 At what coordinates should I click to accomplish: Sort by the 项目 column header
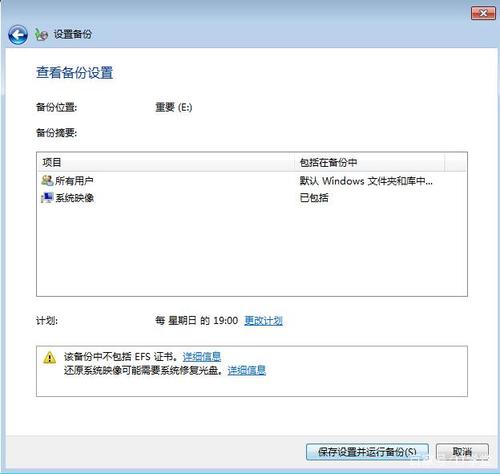(166, 162)
